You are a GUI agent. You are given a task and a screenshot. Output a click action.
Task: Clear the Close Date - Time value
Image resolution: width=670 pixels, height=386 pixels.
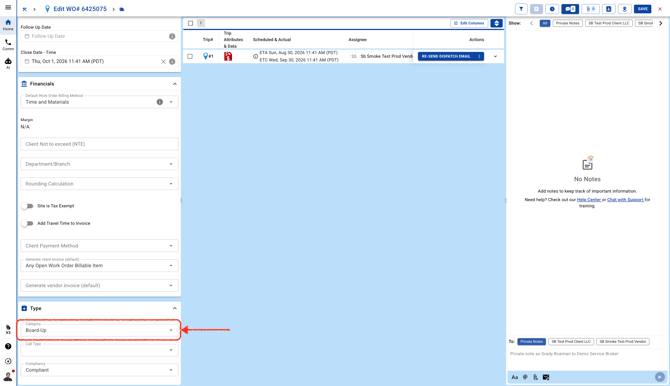point(163,62)
